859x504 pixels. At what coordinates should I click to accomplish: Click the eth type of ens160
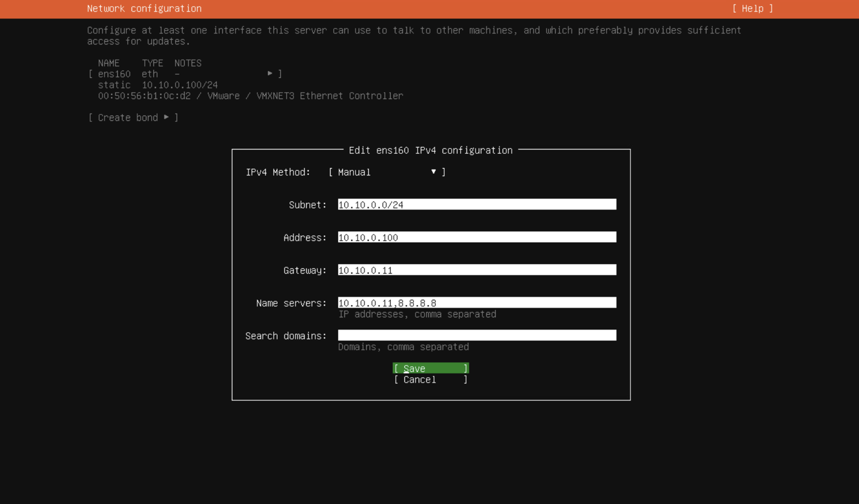pyautogui.click(x=150, y=74)
